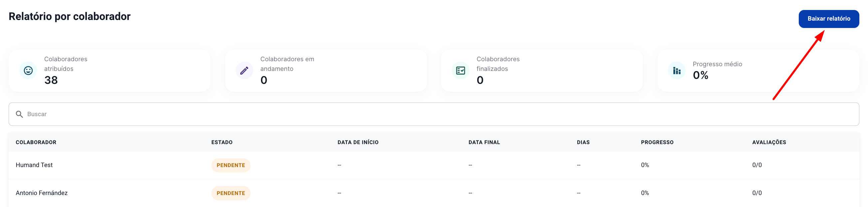Open the Humand Test collaborator row

[434, 165]
